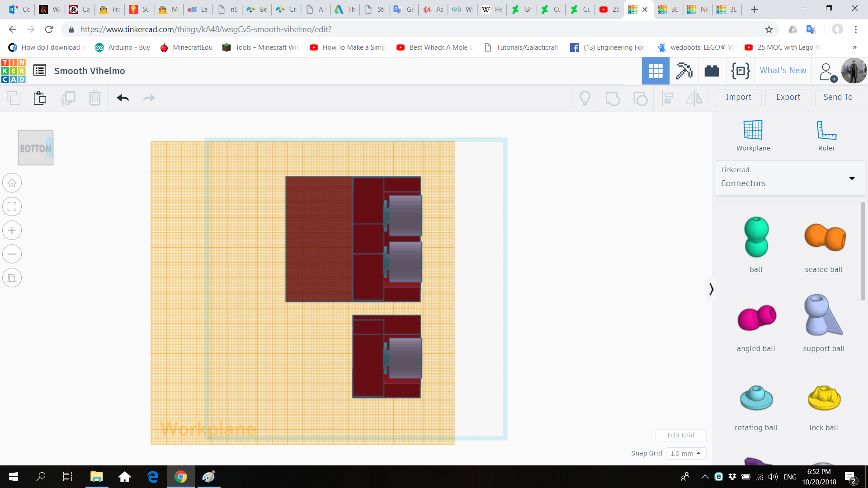Viewport: 868px width, 488px height.
Task: Switch to the 3D browser tab
Action: coord(668,9)
